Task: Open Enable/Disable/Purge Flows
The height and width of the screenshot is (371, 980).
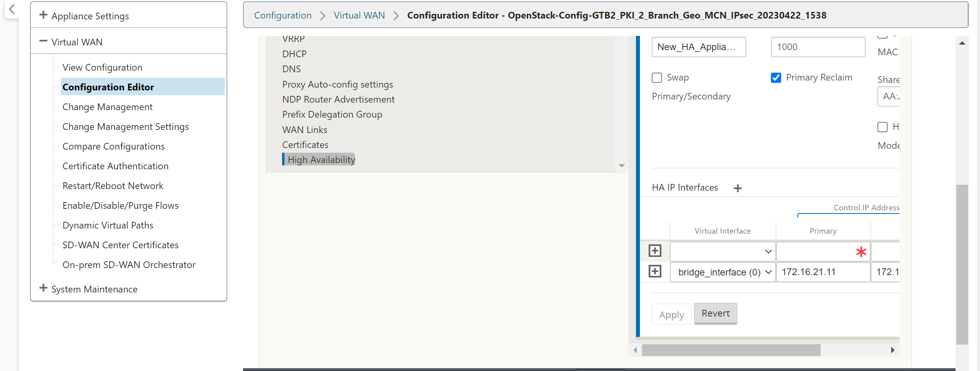Action: [x=120, y=206]
